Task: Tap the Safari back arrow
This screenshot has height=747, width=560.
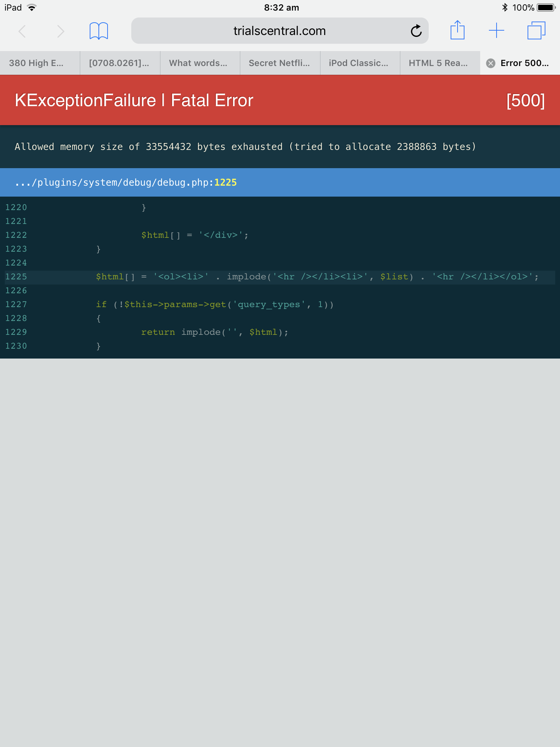Action: click(22, 31)
